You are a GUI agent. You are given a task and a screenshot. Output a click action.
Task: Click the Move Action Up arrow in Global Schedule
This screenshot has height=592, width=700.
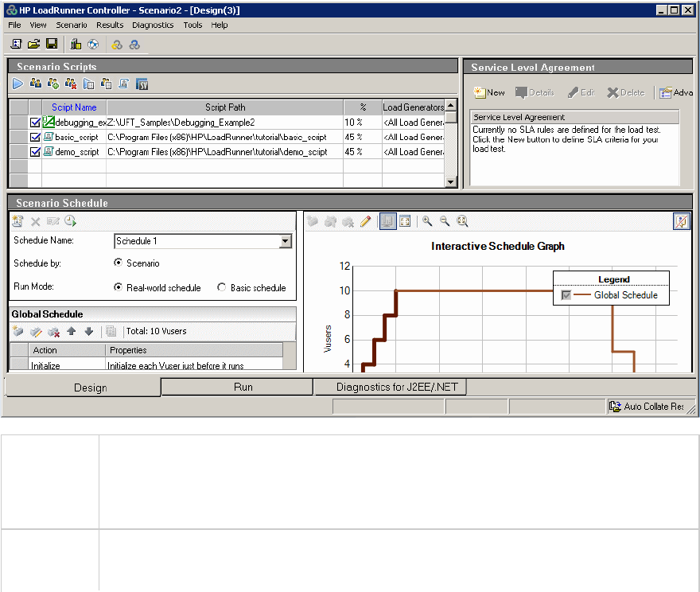coord(72,331)
